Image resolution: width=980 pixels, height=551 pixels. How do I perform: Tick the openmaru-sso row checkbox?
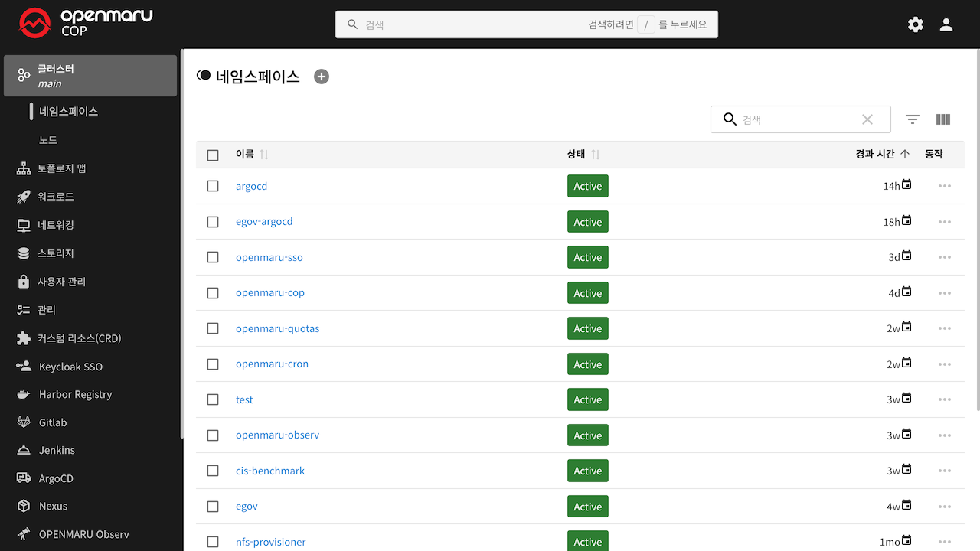[x=213, y=257]
